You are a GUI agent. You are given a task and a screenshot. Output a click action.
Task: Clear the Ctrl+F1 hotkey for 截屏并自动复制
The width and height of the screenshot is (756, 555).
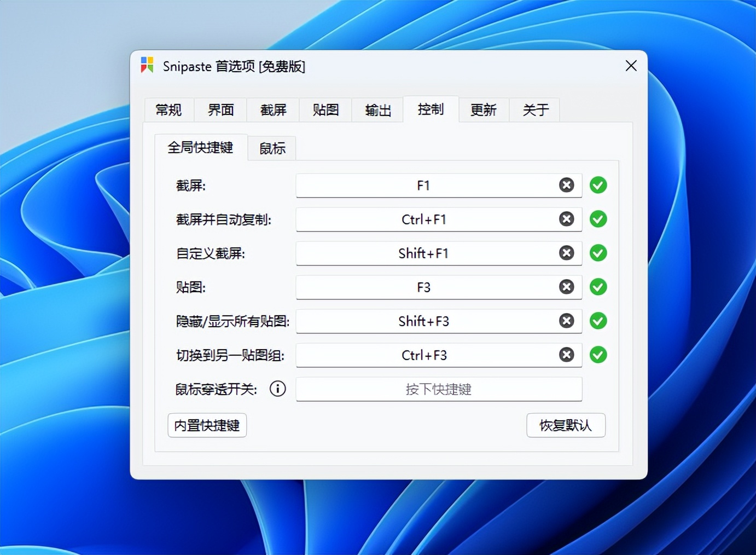coord(566,219)
